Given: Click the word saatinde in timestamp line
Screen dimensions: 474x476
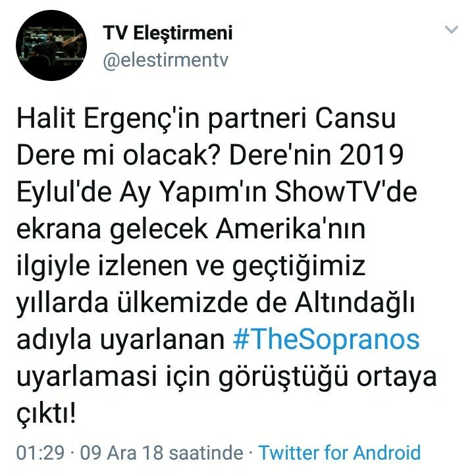Looking at the screenshot, I should 206,452.
